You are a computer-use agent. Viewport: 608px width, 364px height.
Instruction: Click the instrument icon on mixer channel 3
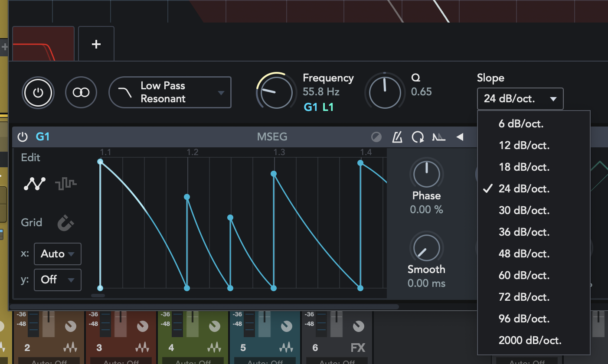click(142, 348)
